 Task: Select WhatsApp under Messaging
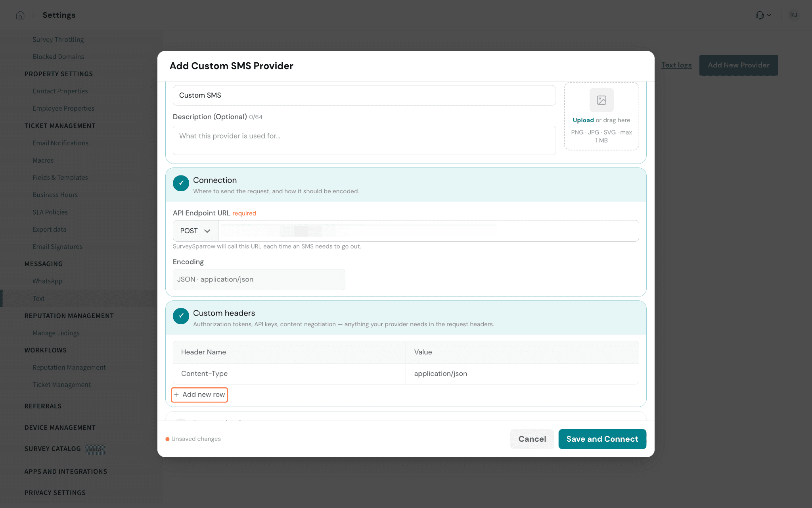tap(48, 281)
